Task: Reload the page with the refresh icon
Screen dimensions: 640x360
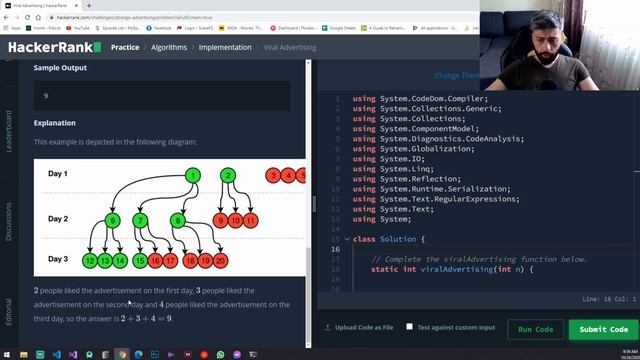Action: [27, 18]
